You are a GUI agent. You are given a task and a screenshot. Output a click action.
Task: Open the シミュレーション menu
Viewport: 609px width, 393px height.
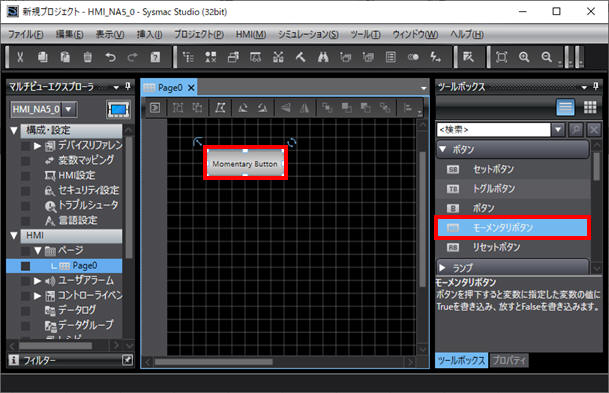(x=308, y=35)
